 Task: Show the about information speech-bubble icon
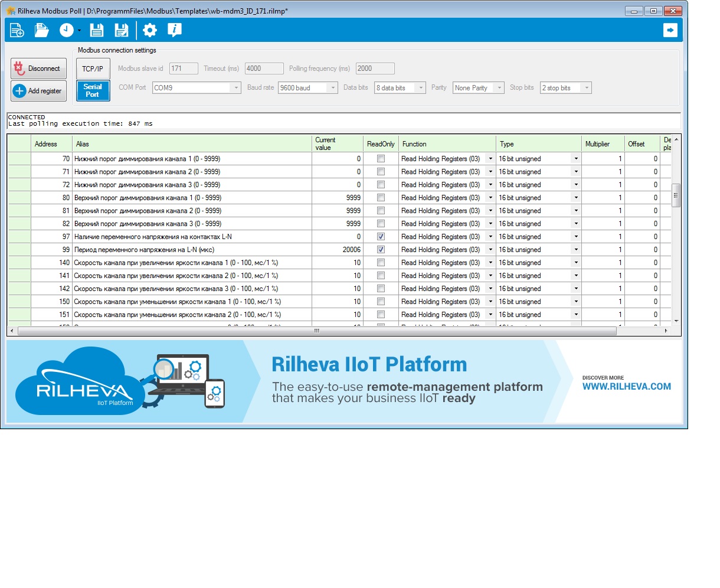[x=175, y=30]
